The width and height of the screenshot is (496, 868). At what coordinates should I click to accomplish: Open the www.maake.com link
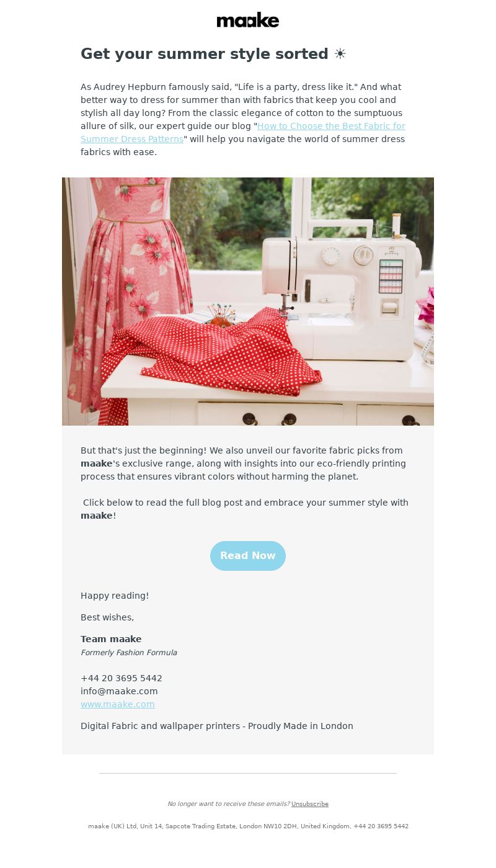coord(118,704)
